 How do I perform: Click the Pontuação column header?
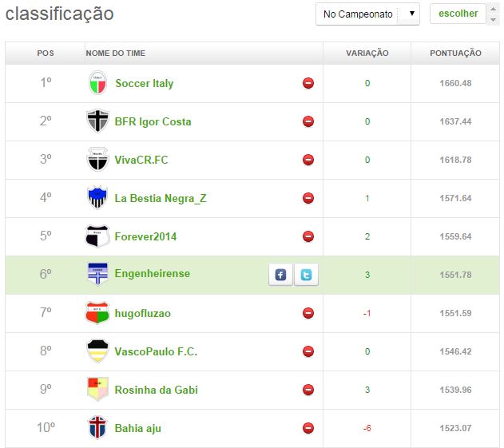(x=455, y=54)
